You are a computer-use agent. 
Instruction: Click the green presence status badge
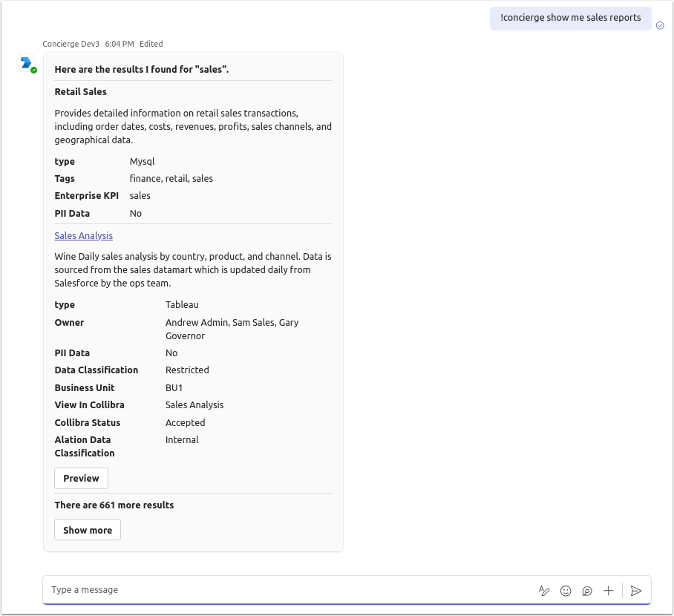tap(34, 70)
